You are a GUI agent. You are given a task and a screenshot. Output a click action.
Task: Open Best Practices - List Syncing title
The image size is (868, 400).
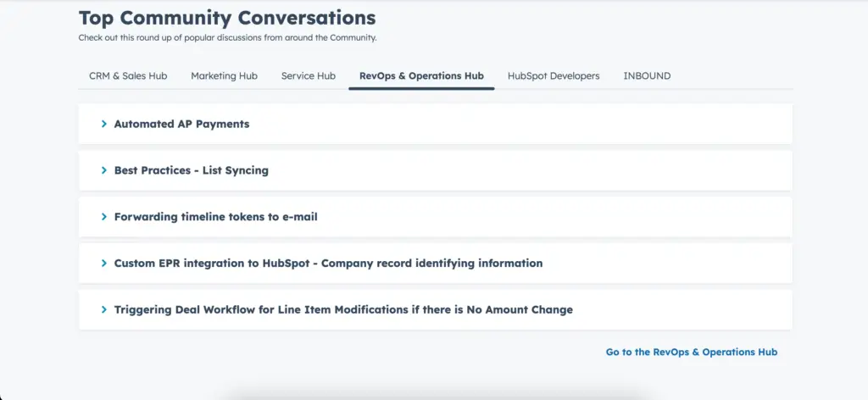[x=191, y=170]
